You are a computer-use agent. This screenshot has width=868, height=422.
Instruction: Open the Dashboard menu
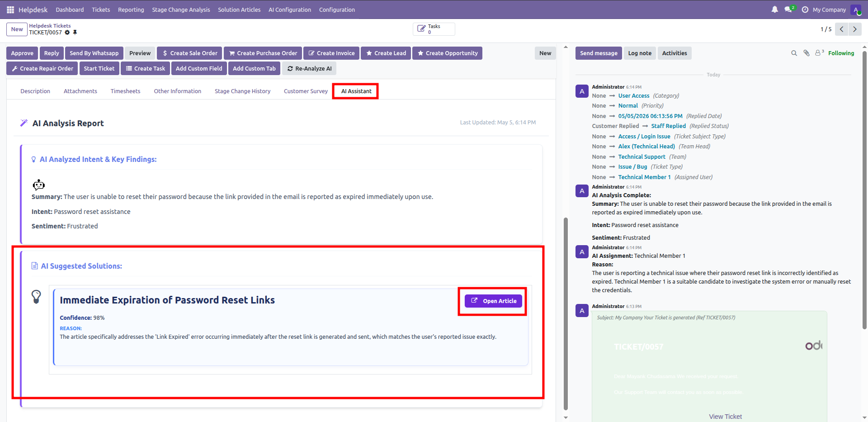pyautogui.click(x=70, y=9)
